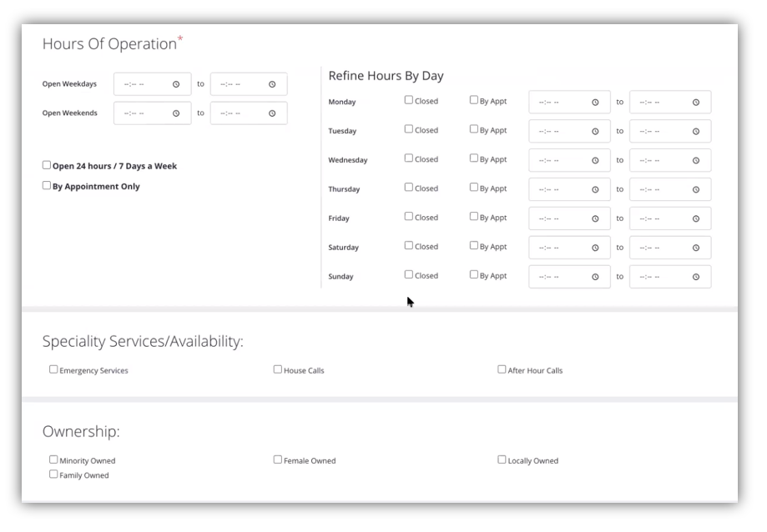Open clock icon for Sunday end time
Screen dimensions: 767x532
tap(696, 277)
